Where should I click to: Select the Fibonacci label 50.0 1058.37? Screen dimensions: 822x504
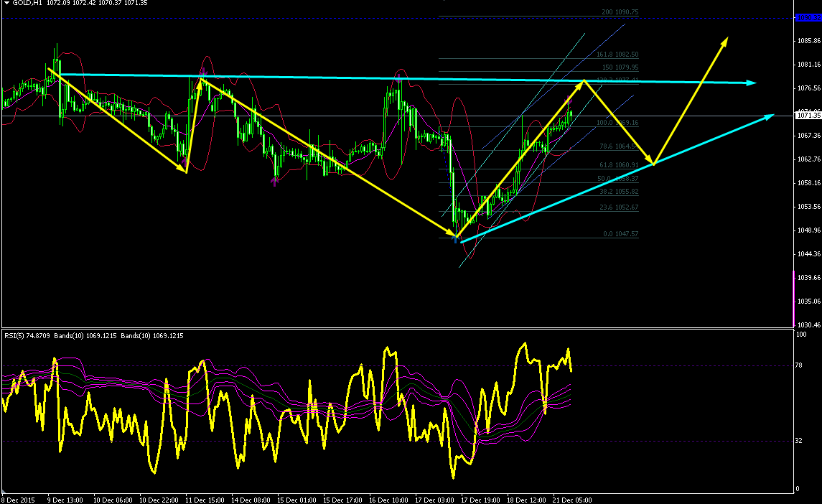[x=617, y=179]
